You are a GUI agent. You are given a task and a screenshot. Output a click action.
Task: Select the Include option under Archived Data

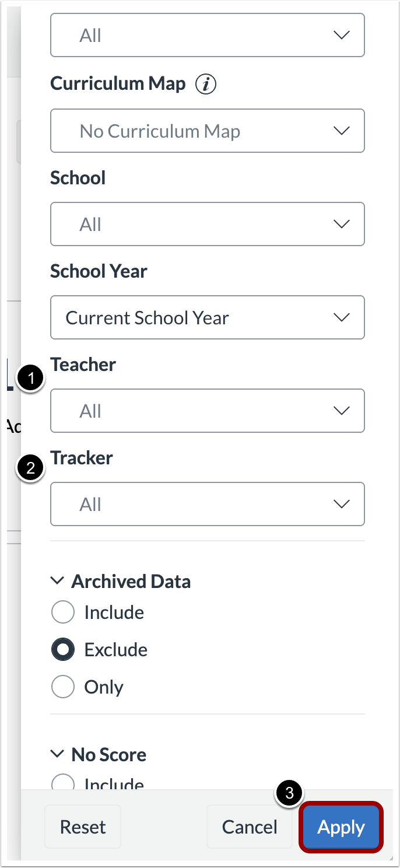63,612
